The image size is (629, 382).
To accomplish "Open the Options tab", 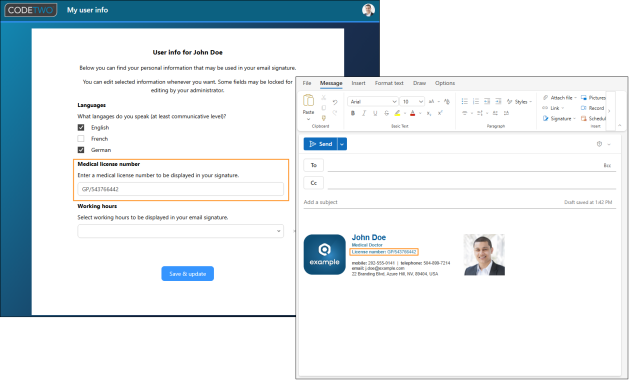I will 445,83.
